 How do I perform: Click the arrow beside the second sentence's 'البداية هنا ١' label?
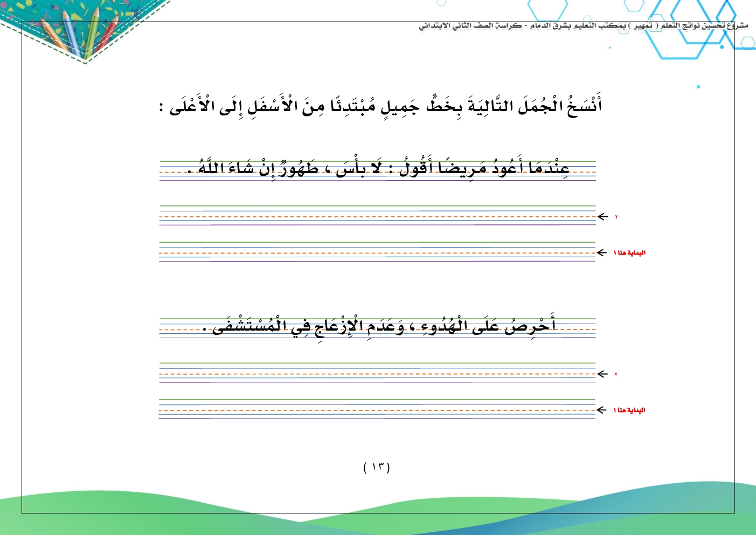[602, 410]
